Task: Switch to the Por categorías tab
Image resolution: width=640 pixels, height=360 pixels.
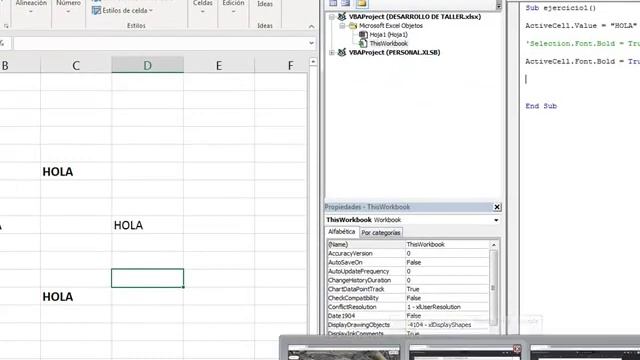Action: [x=381, y=233]
